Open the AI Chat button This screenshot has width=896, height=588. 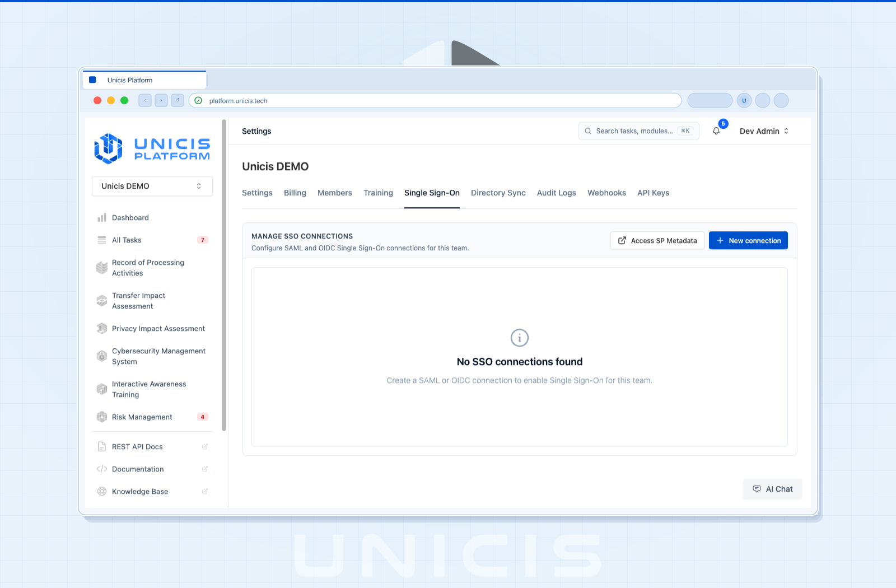point(773,489)
